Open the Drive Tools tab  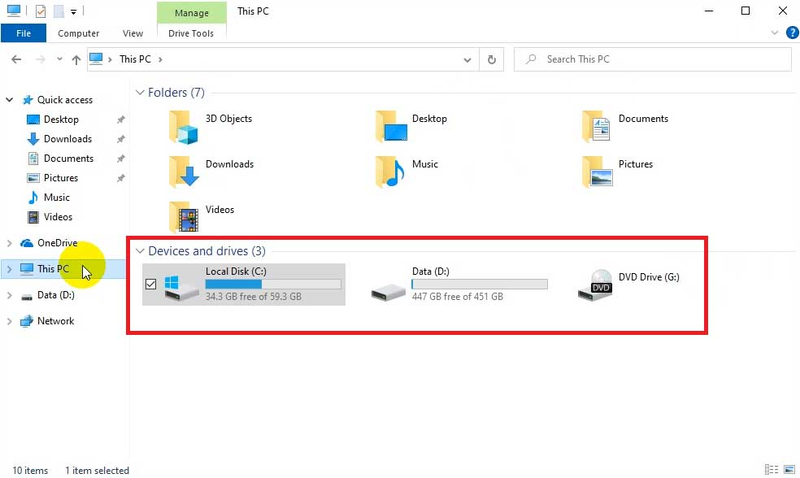pyautogui.click(x=191, y=33)
